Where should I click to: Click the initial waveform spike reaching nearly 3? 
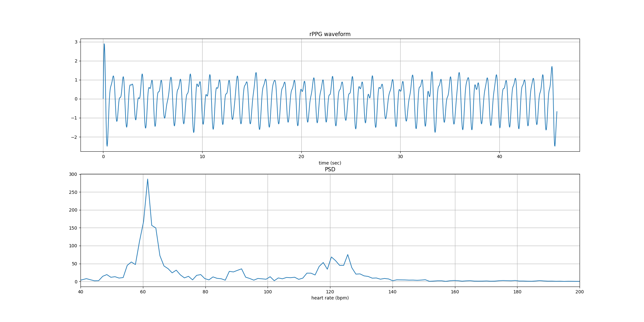104,44
